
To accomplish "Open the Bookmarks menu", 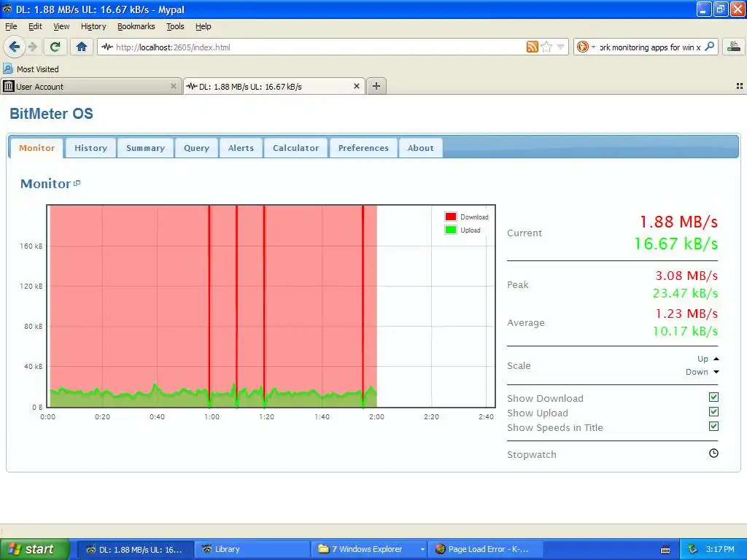I will [136, 26].
